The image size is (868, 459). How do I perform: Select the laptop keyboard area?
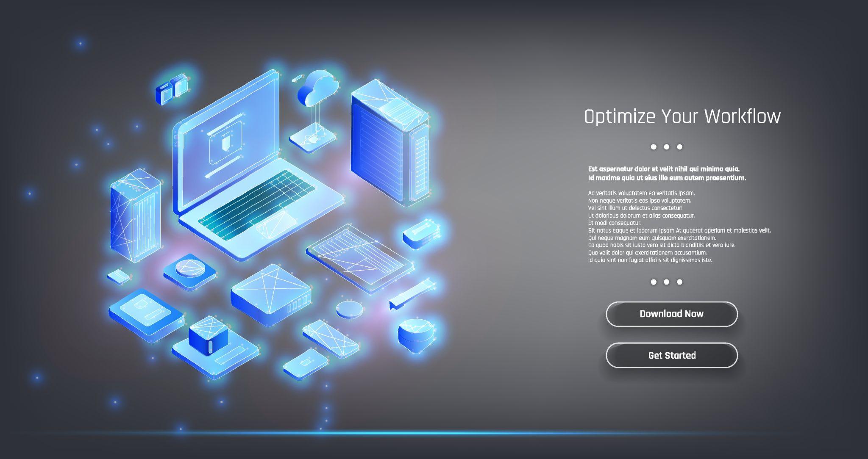coord(256,203)
